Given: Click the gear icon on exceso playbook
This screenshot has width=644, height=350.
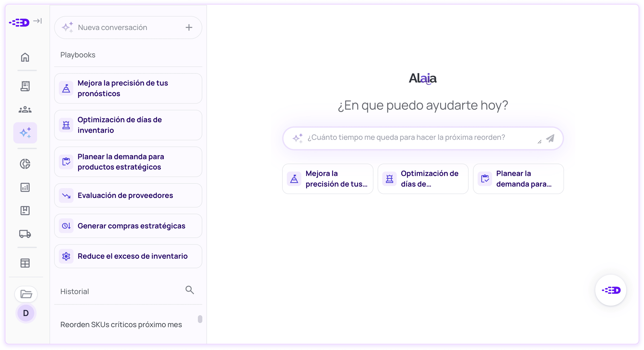Looking at the screenshot, I should (x=66, y=256).
